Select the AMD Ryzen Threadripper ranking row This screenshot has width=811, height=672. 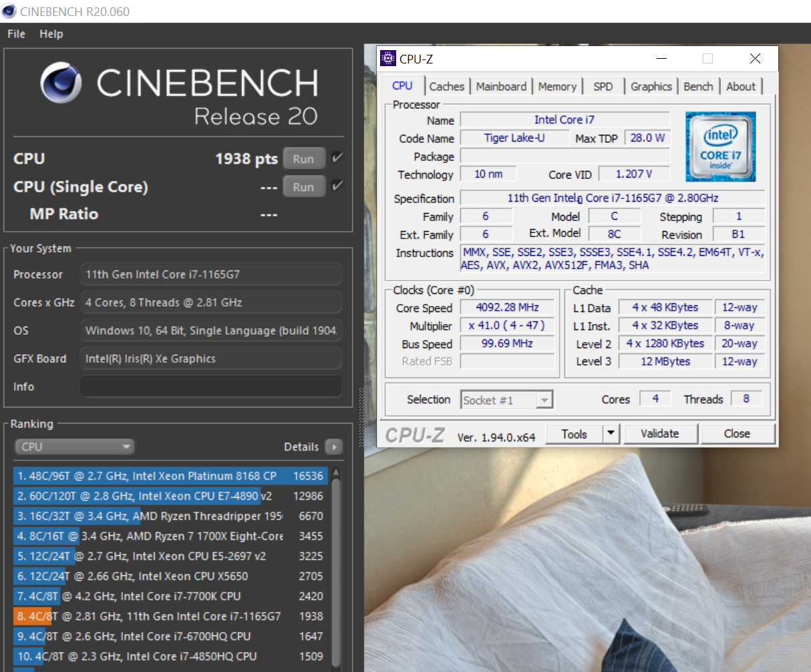click(x=170, y=516)
